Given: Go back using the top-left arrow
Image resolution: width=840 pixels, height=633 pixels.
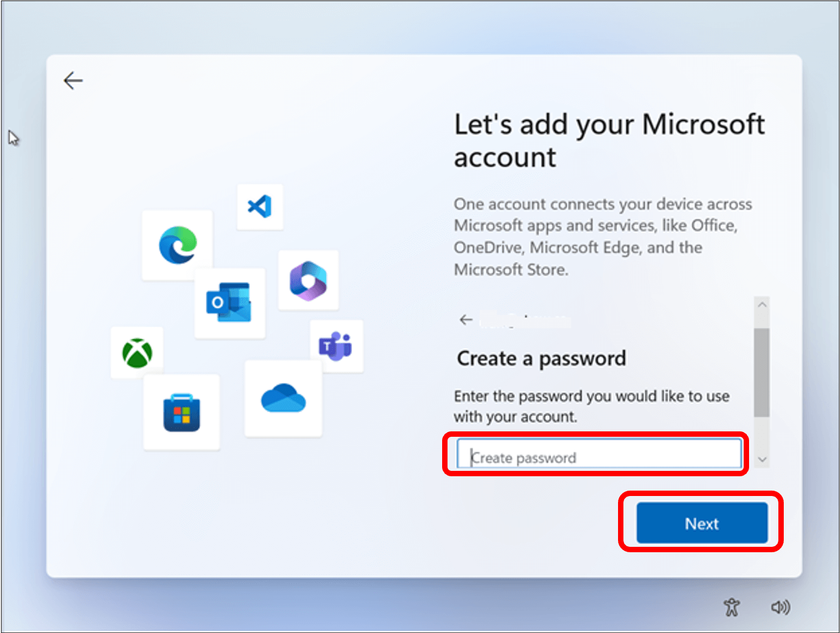Looking at the screenshot, I should coord(73,80).
